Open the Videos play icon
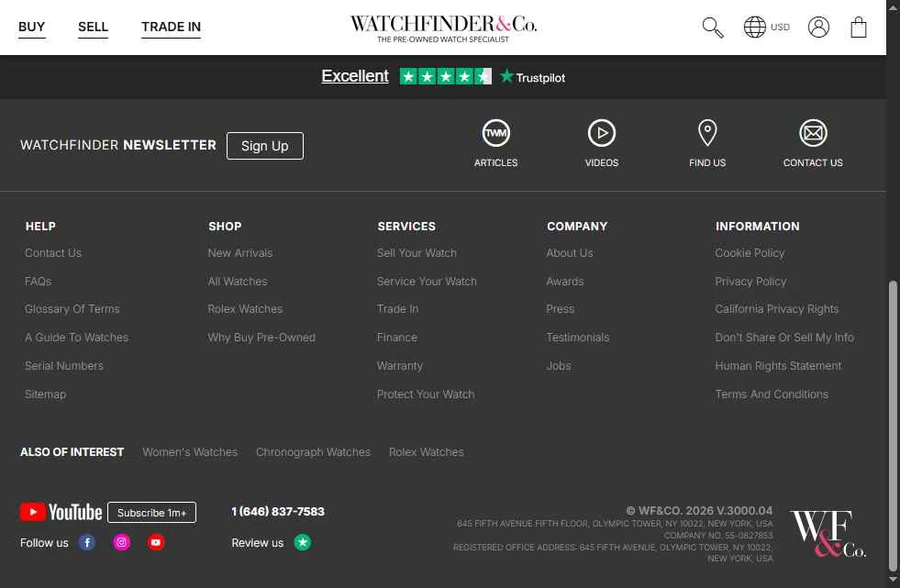This screenshot has width=900, height=588. (602, 133)
